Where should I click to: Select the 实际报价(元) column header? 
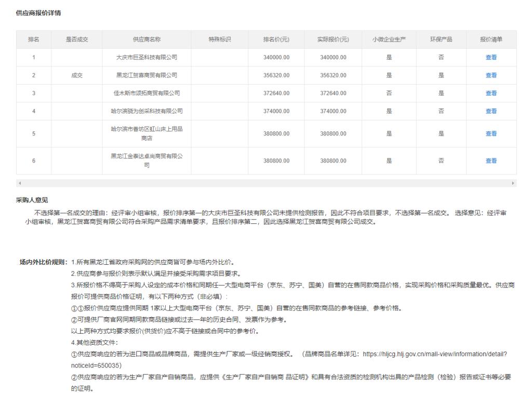point(333,39)
